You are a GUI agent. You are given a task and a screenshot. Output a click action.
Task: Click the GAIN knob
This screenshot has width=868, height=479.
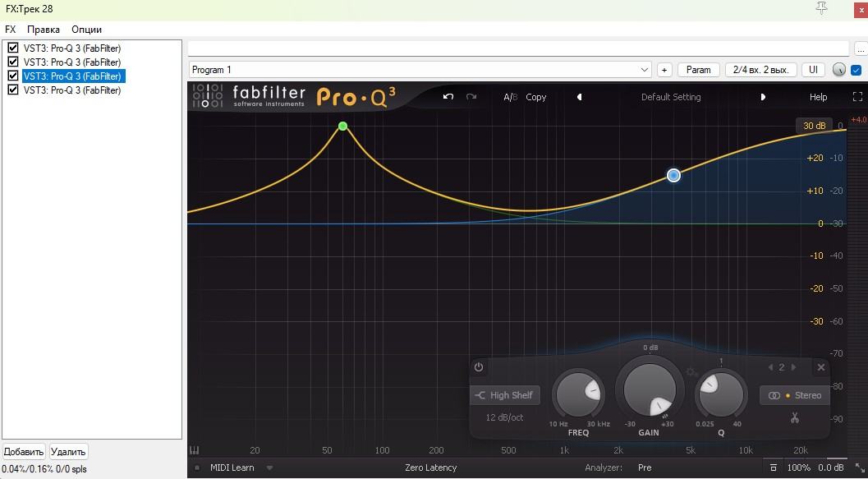coord(650,389)
